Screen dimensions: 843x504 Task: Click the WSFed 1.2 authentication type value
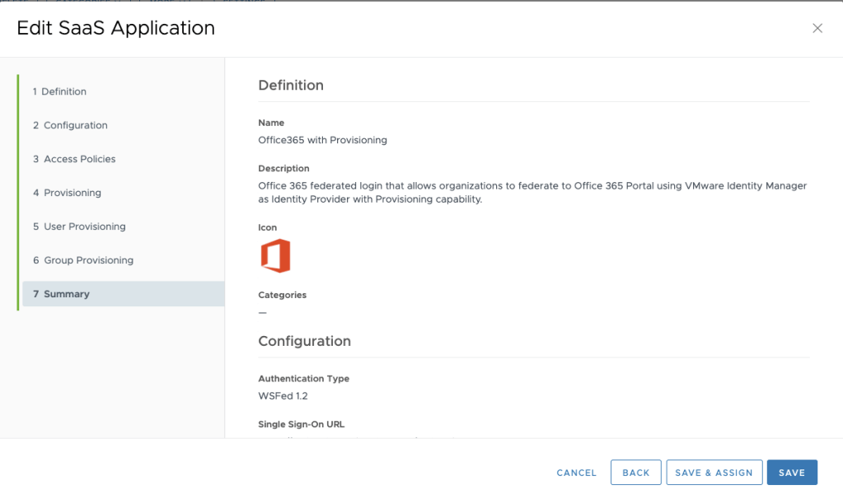point(283,396)
